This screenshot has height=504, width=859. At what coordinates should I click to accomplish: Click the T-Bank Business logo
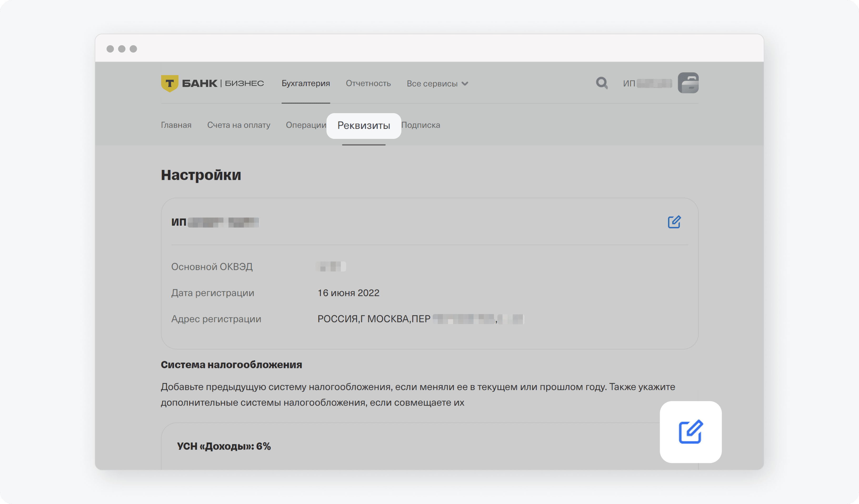[x=212, y=83]
